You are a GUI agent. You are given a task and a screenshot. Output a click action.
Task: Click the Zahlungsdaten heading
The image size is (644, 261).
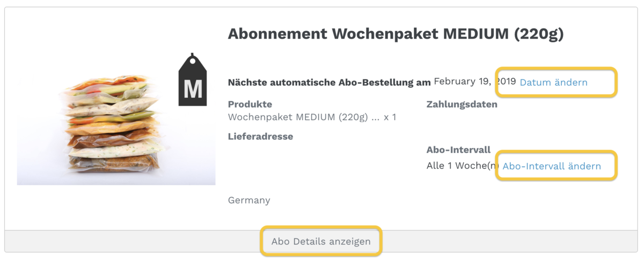coord(462,104)
